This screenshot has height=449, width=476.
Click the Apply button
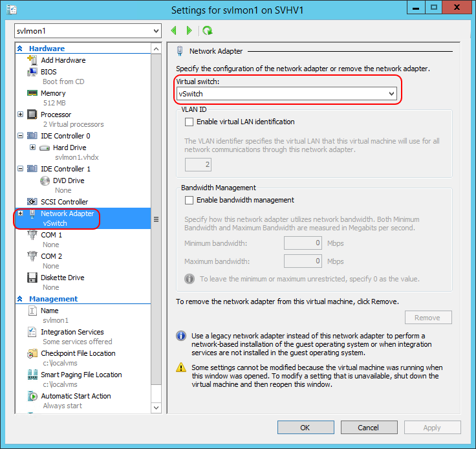pyautogui.click(x=432, y=428)
